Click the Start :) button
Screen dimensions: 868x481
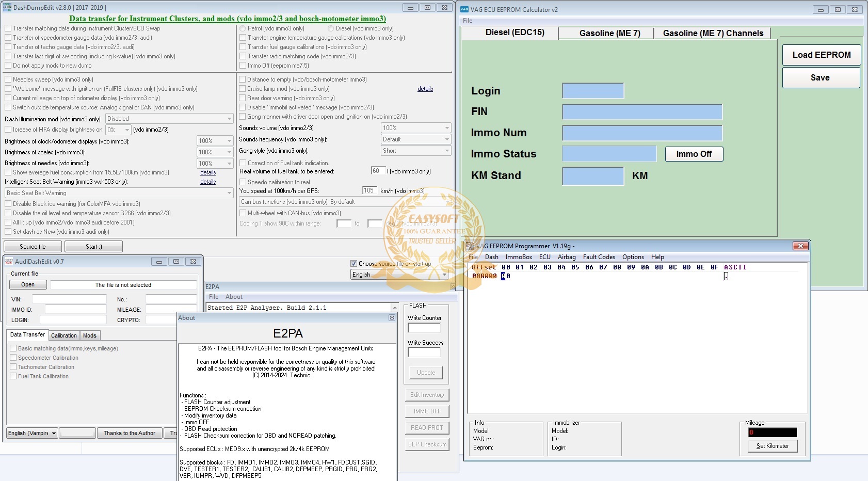(x=93, y=247)
